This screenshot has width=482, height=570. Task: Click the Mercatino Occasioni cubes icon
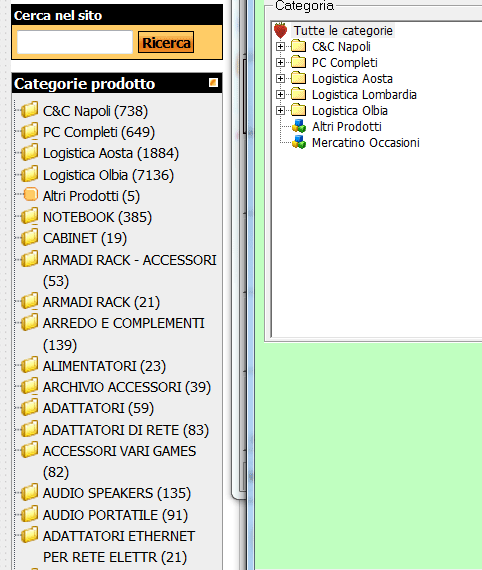[299, 142]
